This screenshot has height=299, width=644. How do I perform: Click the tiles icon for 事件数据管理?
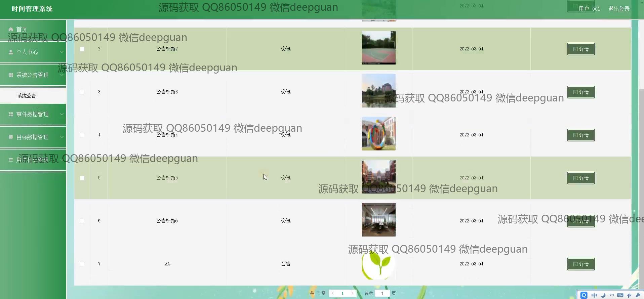11,114
